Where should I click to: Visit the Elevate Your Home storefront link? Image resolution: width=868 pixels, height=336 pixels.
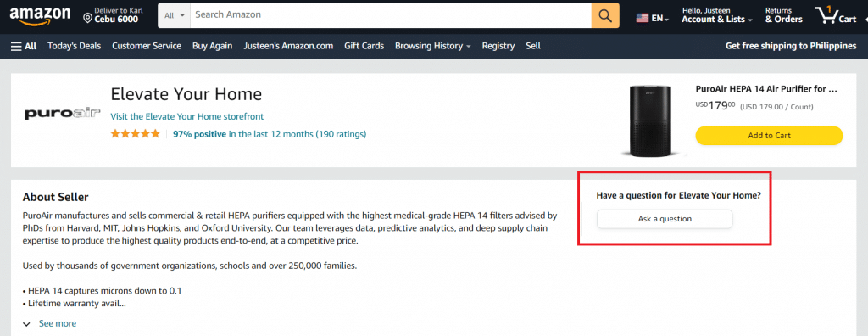[x=187, y=116]
